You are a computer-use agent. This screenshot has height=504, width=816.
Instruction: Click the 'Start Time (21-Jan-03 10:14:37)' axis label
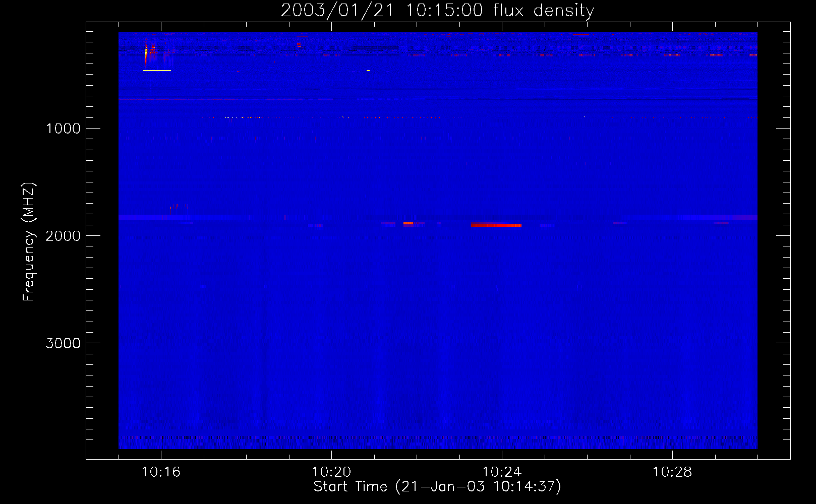point(437,487)
